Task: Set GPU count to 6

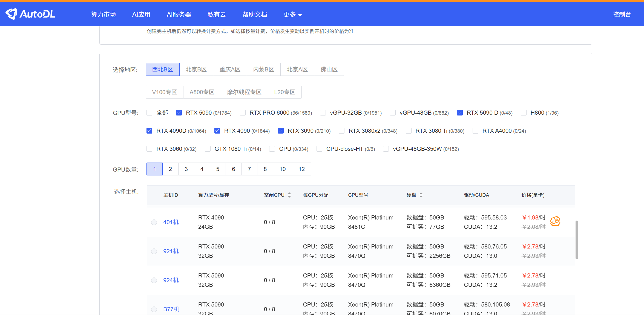Action: 234,169
